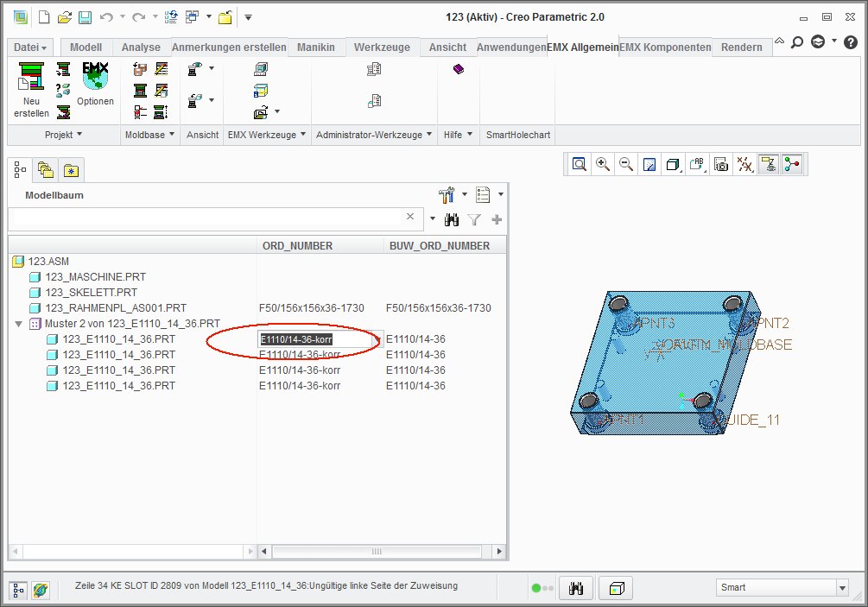868x607 pixels.
Task: Click the plus add button in the Modellbaum search row
Action: coord(497,219)
